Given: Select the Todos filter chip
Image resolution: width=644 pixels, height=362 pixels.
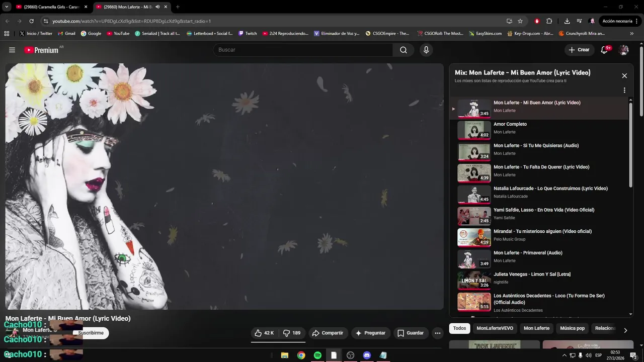Looking at the screenshot, I should coord(459,328).
